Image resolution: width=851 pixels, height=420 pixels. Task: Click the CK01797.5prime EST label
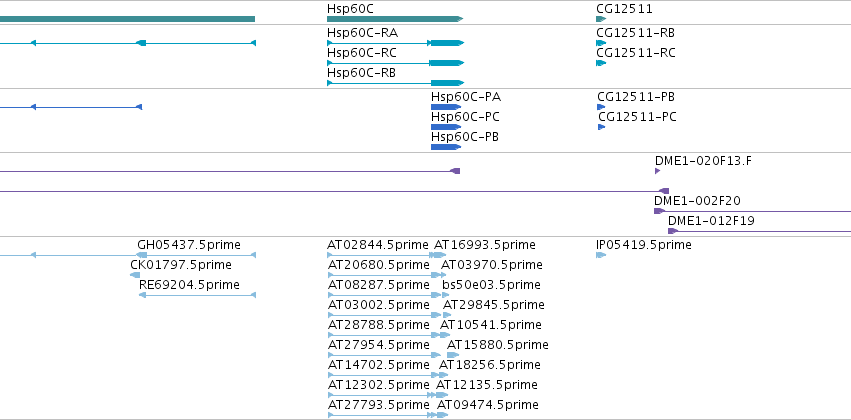(181, 265)
